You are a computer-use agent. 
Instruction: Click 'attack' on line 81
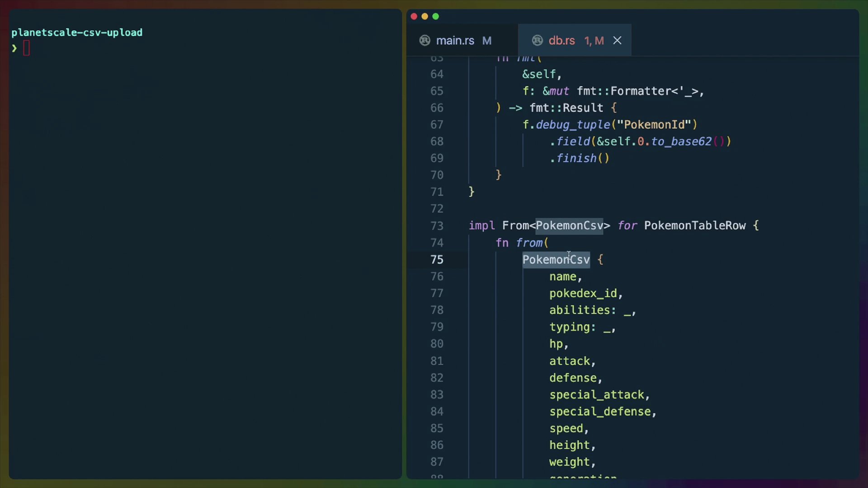tap(570, 361)
